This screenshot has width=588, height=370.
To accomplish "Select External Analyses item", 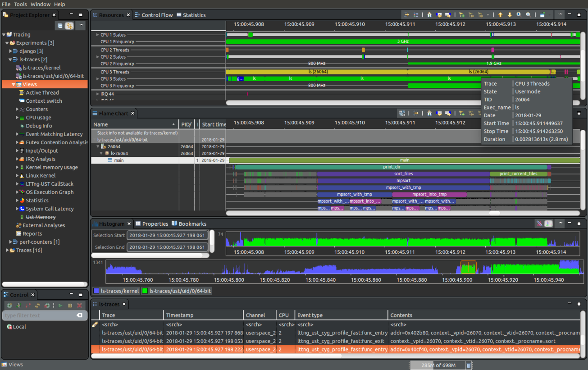I will click(x=40, y=225).
